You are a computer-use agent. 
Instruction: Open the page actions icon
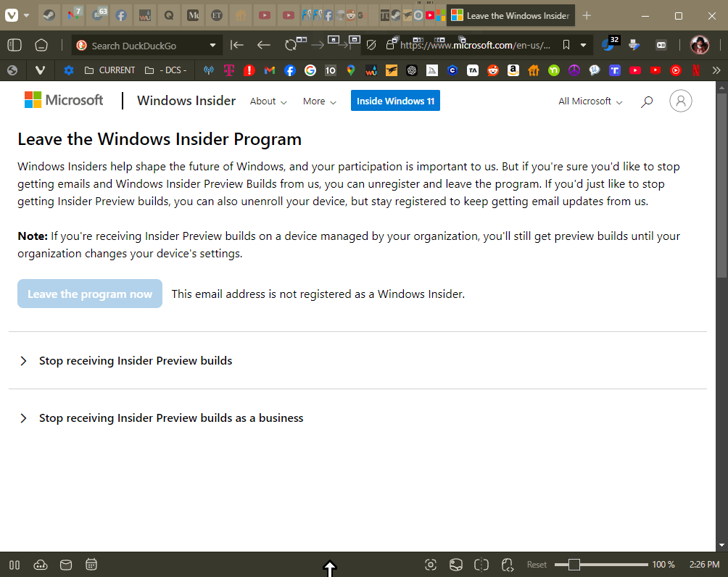pos(507,565)
